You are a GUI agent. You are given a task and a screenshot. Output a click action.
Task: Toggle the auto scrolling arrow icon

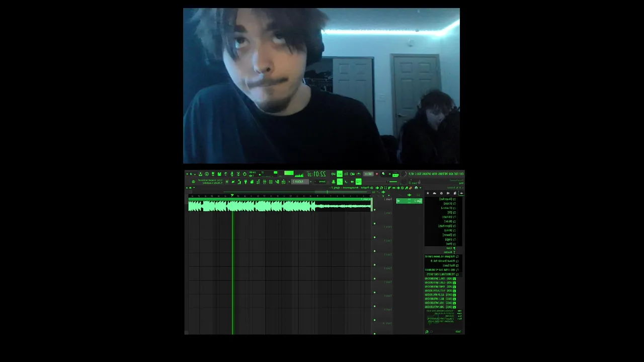352,182
